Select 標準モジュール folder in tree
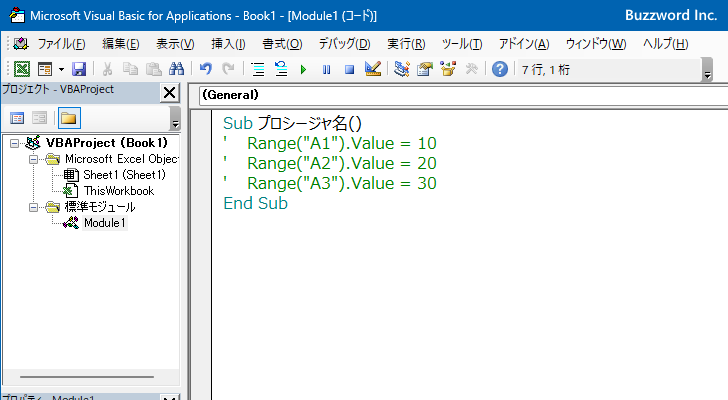Screen dimensions: 728x400 tap(100, 207)
